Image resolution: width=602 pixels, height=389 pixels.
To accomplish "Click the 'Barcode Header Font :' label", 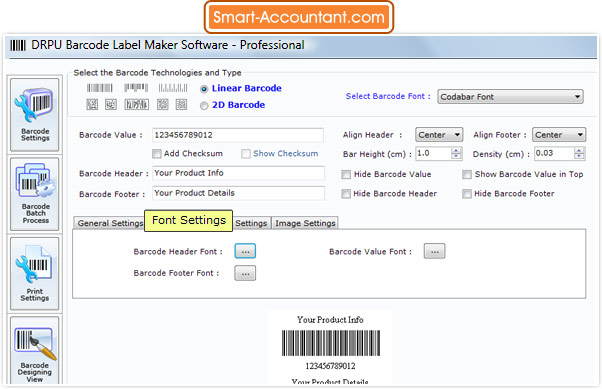I will (x=178, y=252).
